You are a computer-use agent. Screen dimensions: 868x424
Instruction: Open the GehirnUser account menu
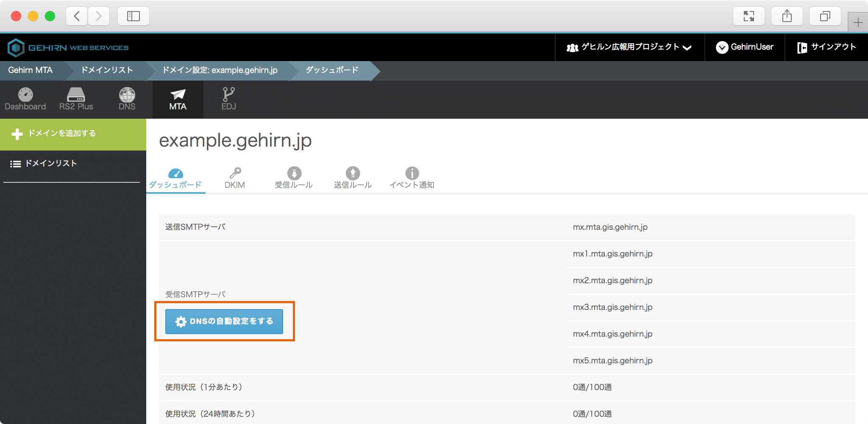coord(745,47)
